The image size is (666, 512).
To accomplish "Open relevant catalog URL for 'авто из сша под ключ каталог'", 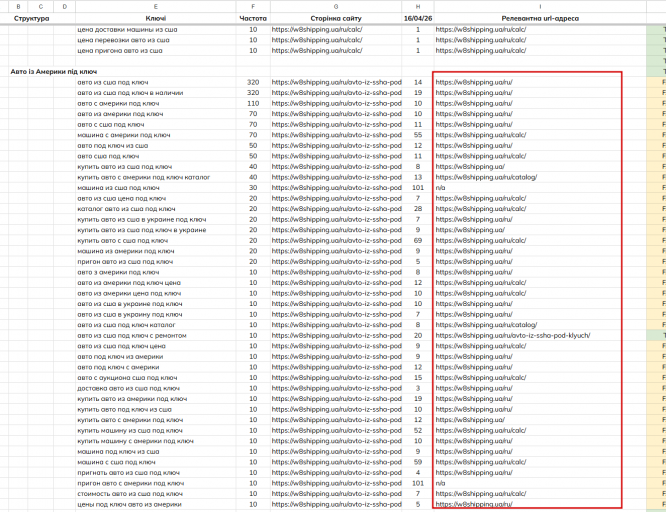I will pyautogui.click(x=486, y=325).
